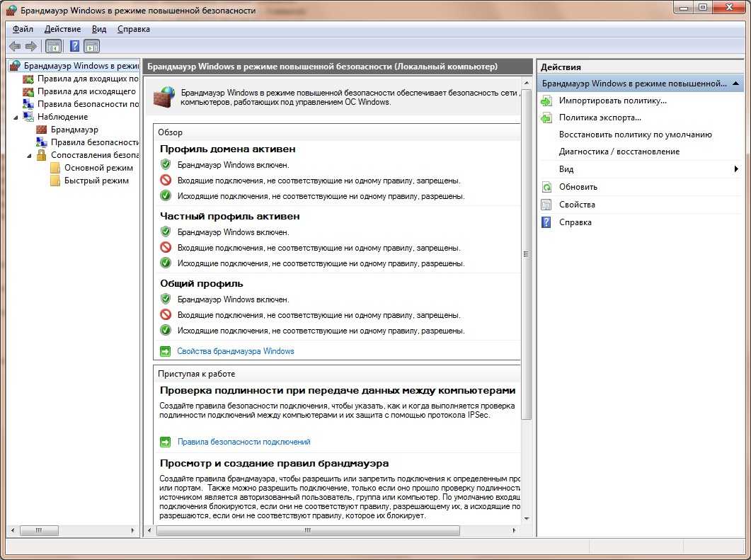Click the Импортировать политику action icon

pyautogui.click(x=546, y=101)
